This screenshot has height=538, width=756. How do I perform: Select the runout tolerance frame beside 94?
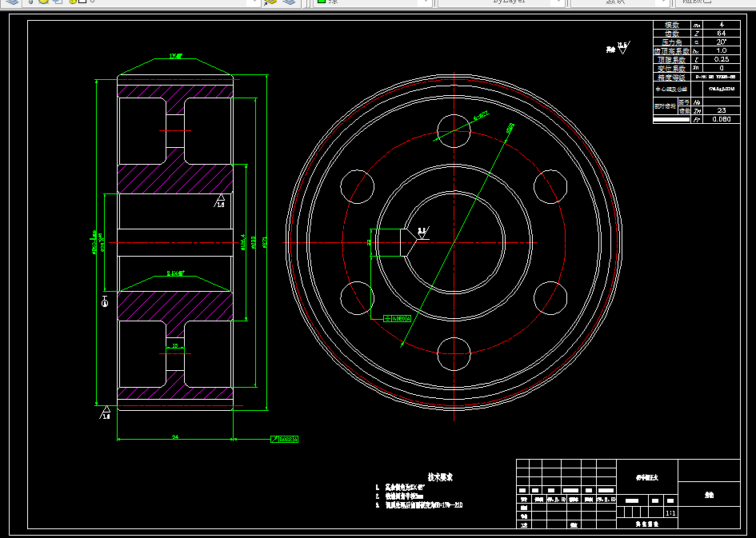[285, 439]
